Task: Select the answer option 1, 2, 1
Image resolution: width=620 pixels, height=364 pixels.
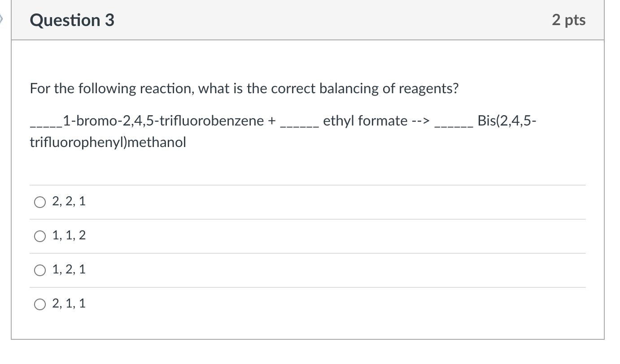Action: [x=39, y=270]
